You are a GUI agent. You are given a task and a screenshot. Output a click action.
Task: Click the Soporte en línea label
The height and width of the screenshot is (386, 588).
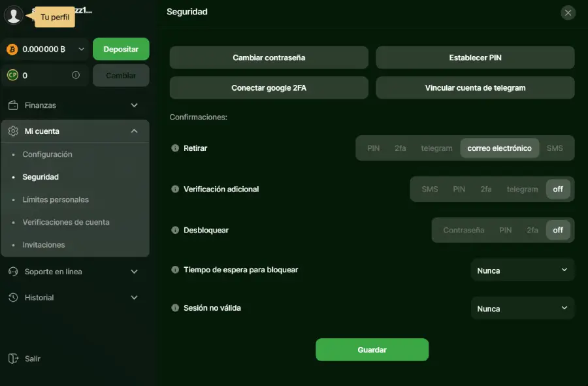click(54, 271)
